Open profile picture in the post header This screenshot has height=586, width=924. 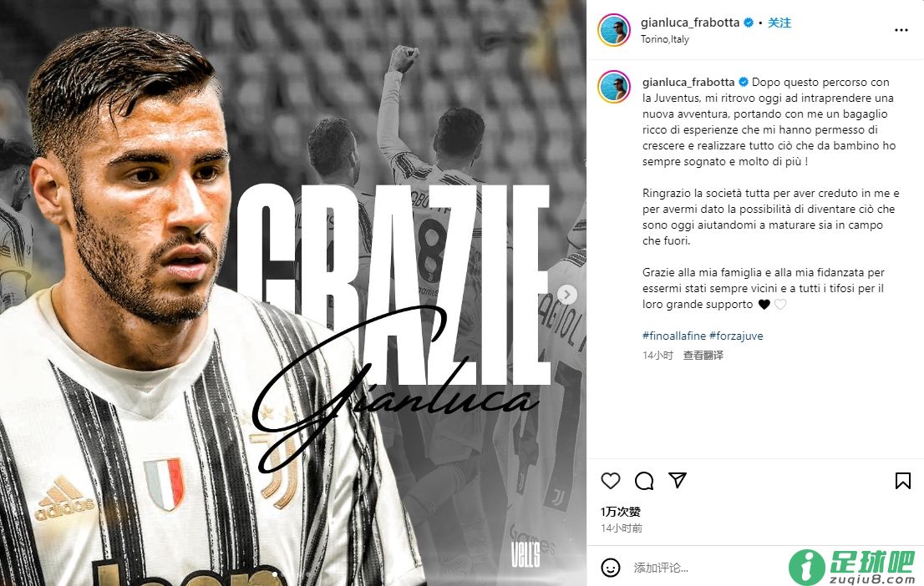click(x=614, y=29)
